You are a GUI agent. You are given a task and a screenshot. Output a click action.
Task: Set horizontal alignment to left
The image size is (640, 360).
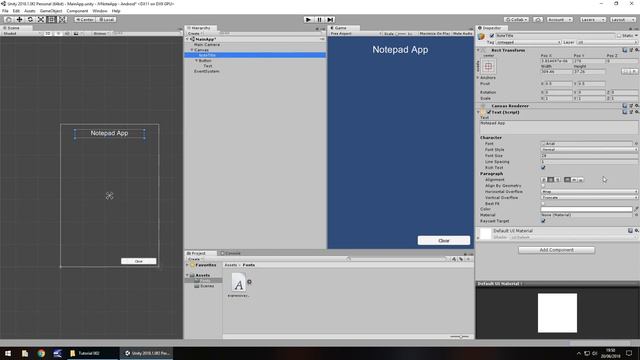coord(544,180)
